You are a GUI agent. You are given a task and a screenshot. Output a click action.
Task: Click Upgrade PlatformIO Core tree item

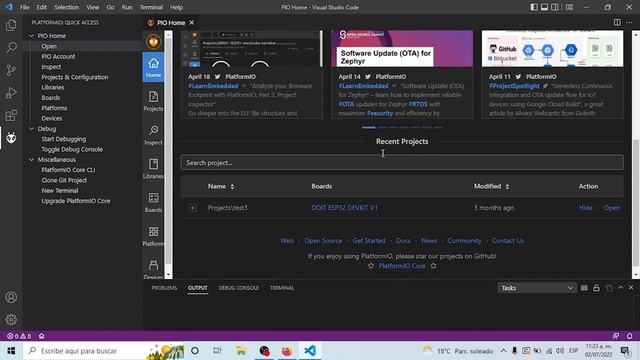76,201
